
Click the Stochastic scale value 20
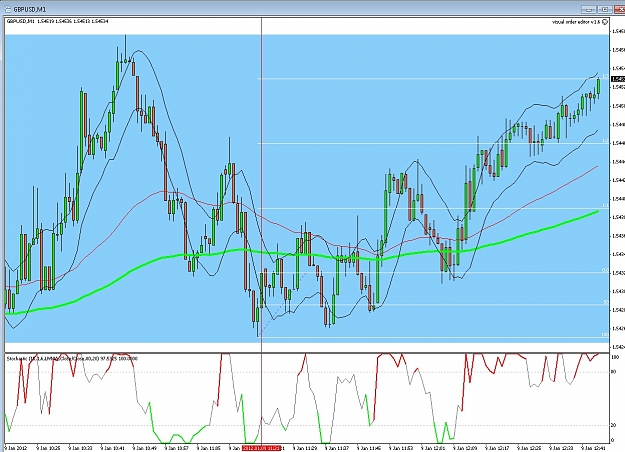pyautogui.click(x=613, y=425)
